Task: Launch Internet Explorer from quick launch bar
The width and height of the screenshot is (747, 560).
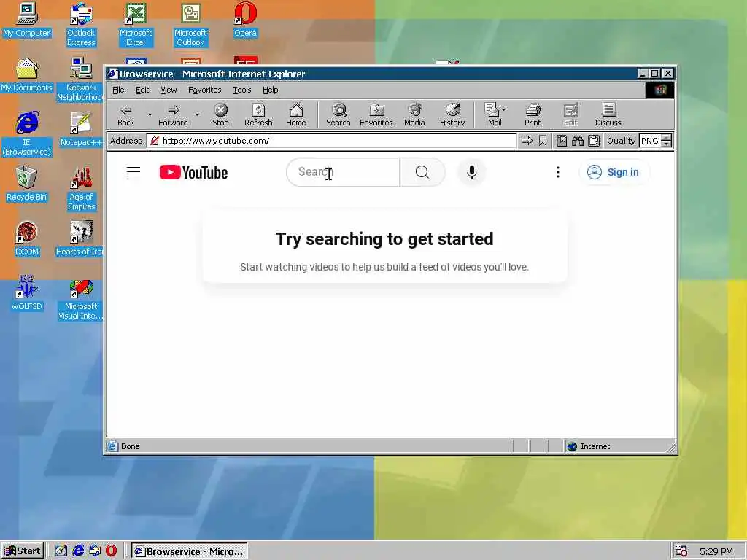Action: coord(78,551)
